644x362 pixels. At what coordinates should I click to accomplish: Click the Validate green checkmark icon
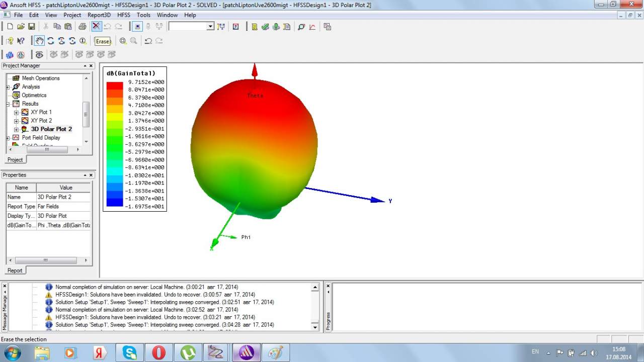(265, 26)
